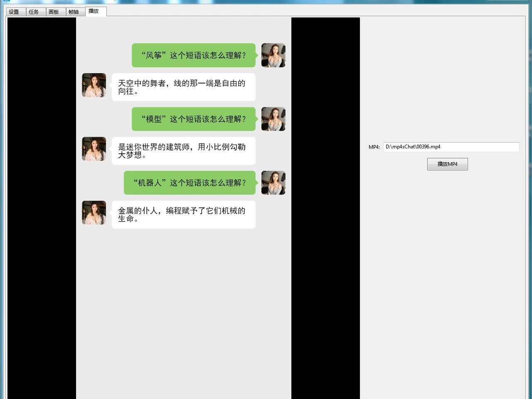This screenshot has width=532, height=399.
Task: Click avatar beside 天空中的舞者 reply
Action: tap(94, 85)
